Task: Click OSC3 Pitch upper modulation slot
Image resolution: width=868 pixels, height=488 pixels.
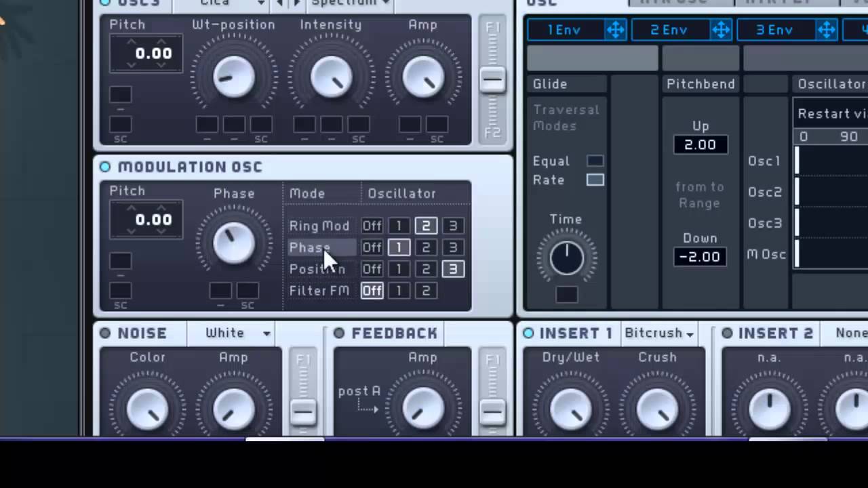Action: [x=121, y=95]
